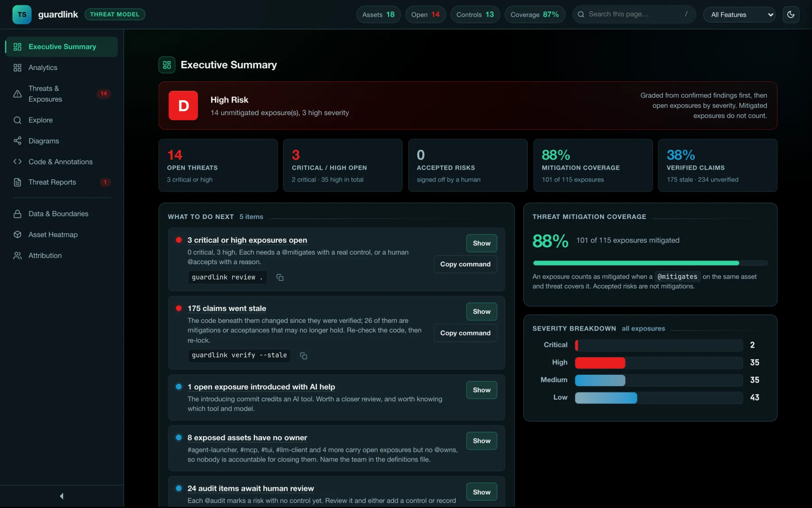Image resolution: width=812 pixels, height=508 pixels.
Task: Click the 3 critical or high exposures open link
Action: pyautogui.click(x=247, y=240)
